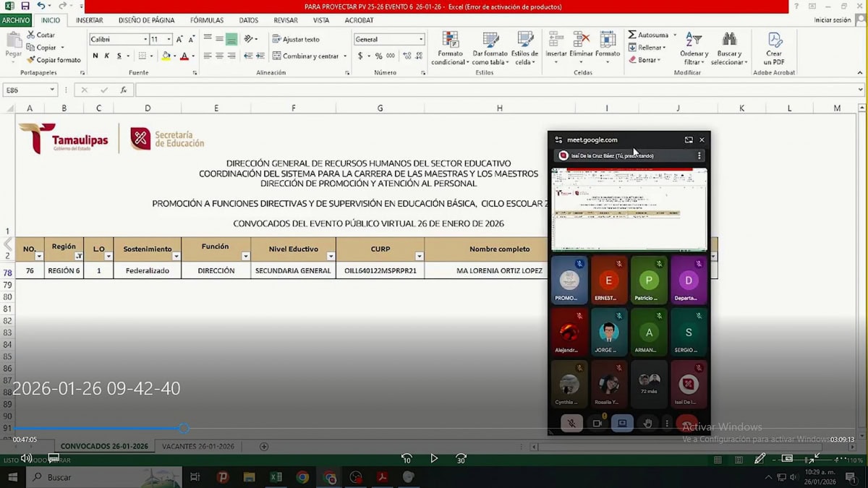Expand the General number format dropdown
This screenshot has width=868, height=488.
421,39
